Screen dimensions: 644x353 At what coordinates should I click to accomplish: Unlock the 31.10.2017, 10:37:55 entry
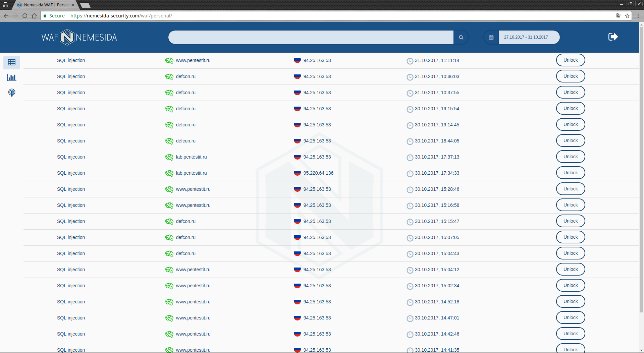click(571, 92)
